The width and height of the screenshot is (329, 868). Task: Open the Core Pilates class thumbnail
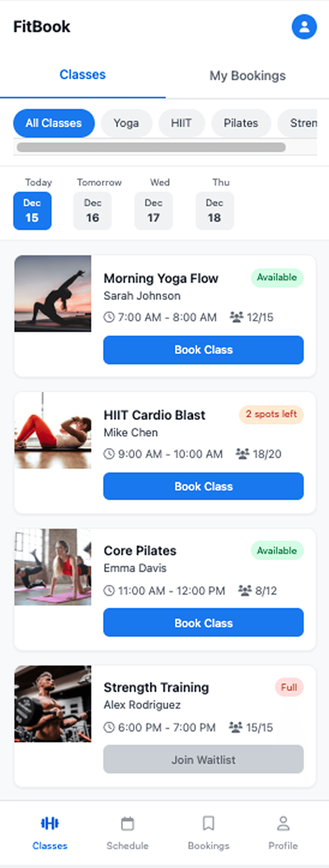(53, 567)
